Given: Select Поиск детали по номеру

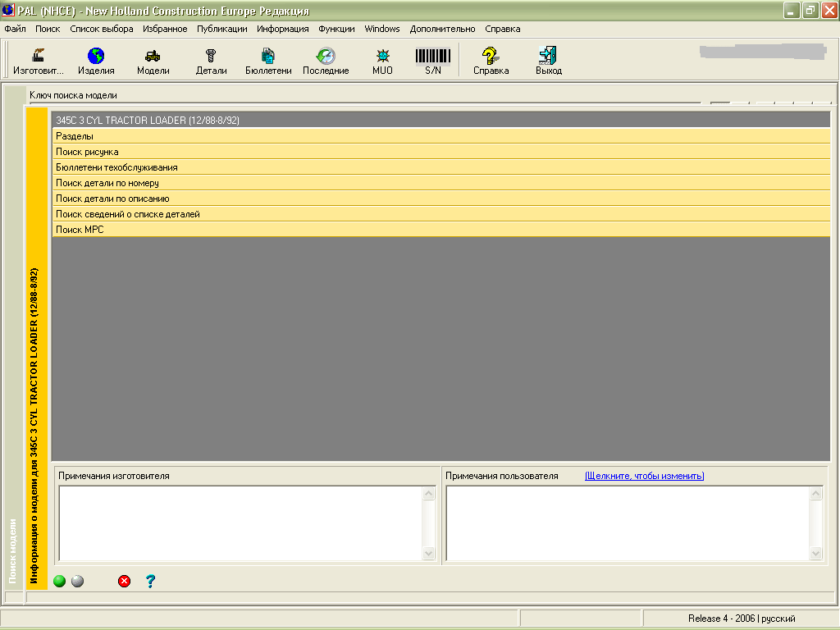Looking at the screenshot, I should pyautogui.click(x=441, y=183).
